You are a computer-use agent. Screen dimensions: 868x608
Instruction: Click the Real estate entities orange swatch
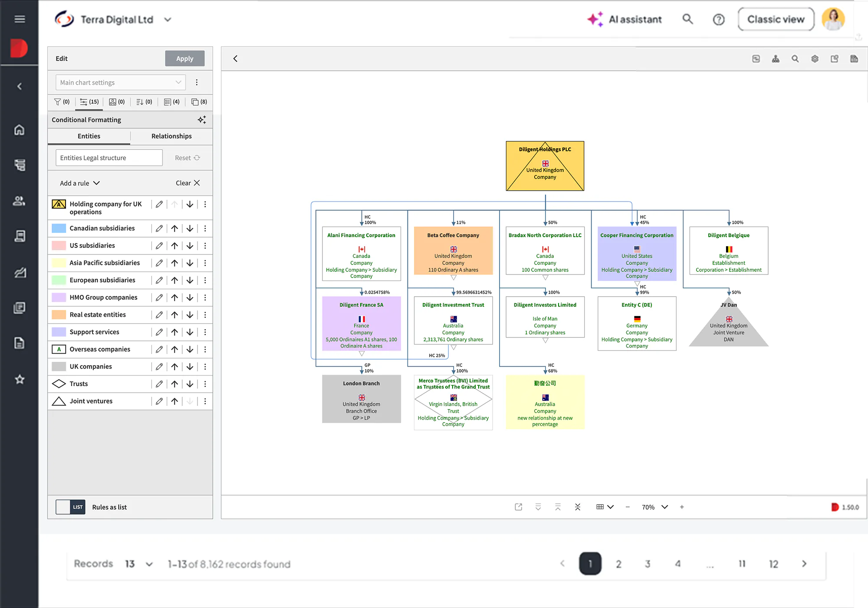click(x=59, y=315)
